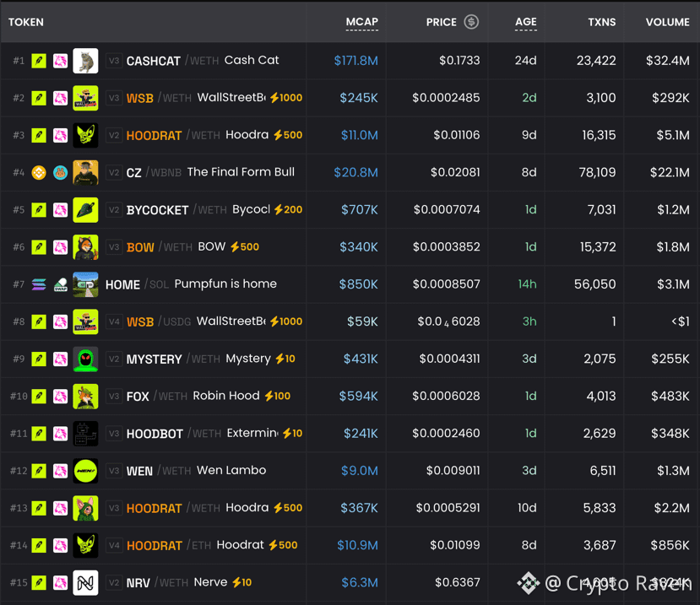The image size is (700, 605).
Task: Open the NRV Nerve token logo
Action: (85, 582)
